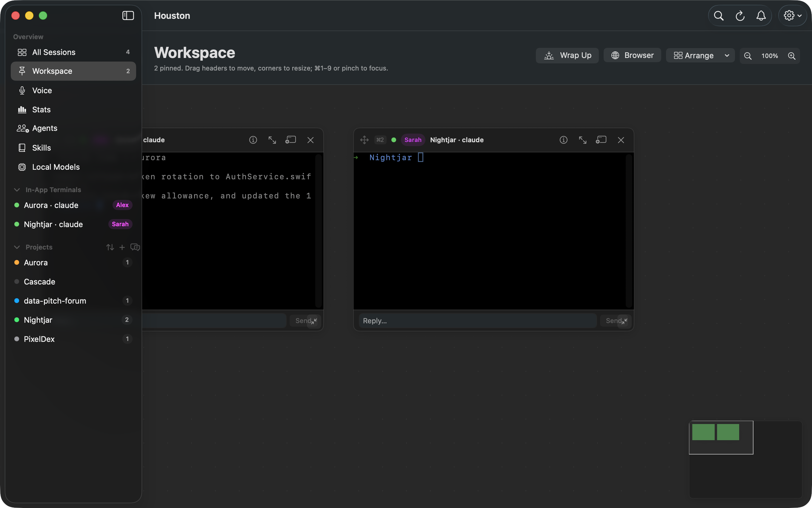Open the Agents section

(73, 128)
